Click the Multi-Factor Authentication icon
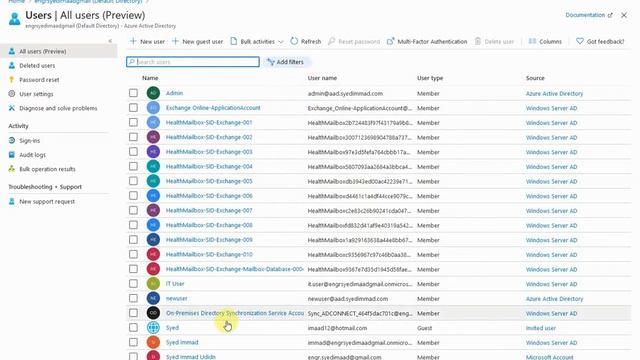640x360 pixels. tap(391, 41)
